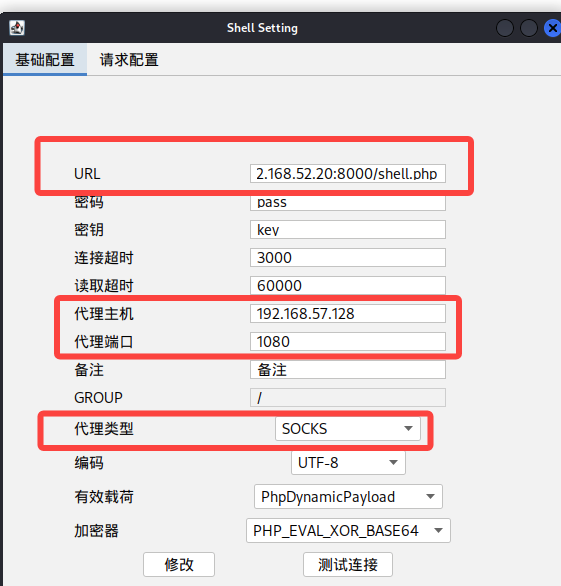The height and width of the screenshot is (586, 561).
Task: Minimize the Shell Setting window
Action: (505, 28)
